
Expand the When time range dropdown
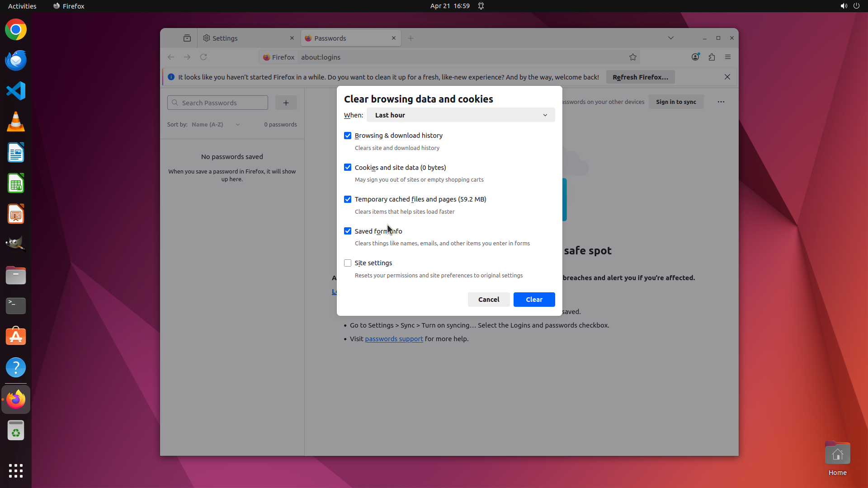(460, 115)
